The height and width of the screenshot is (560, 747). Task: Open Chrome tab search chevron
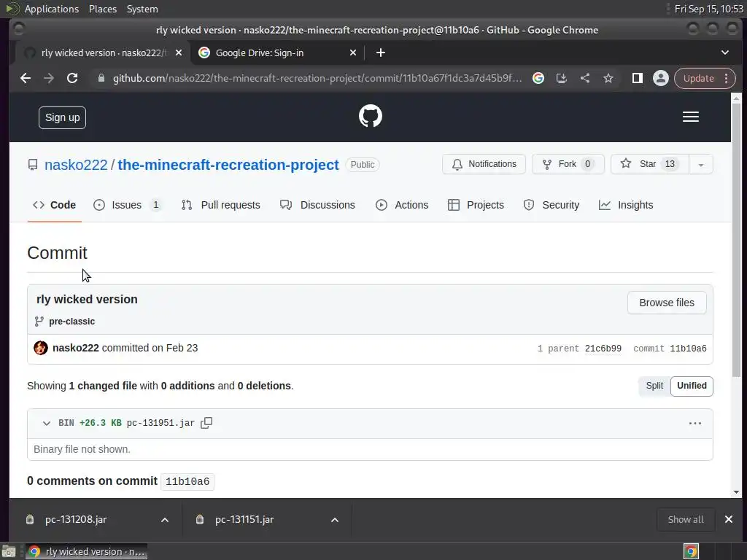point(725,52)
